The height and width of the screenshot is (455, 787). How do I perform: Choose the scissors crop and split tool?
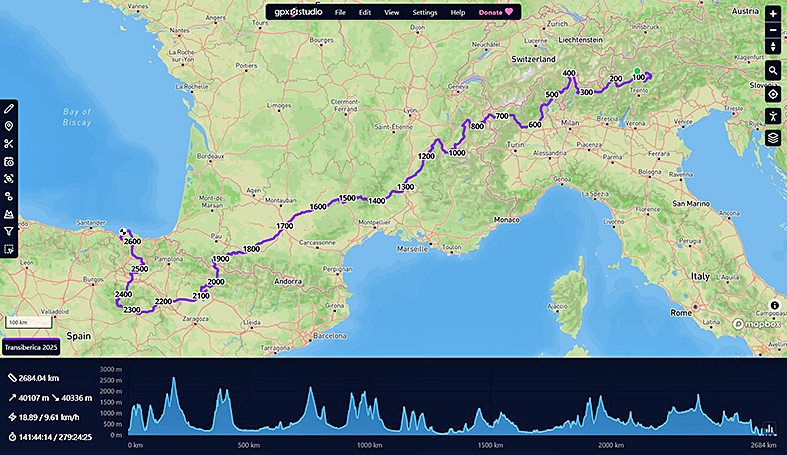pyautogui.click(x=9, y=144)
